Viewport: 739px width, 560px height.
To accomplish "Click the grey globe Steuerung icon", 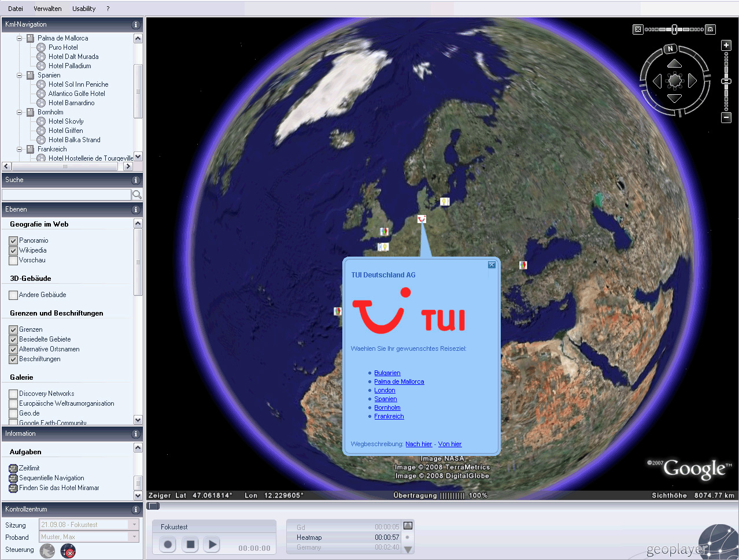I will click(x=47, y=551).
